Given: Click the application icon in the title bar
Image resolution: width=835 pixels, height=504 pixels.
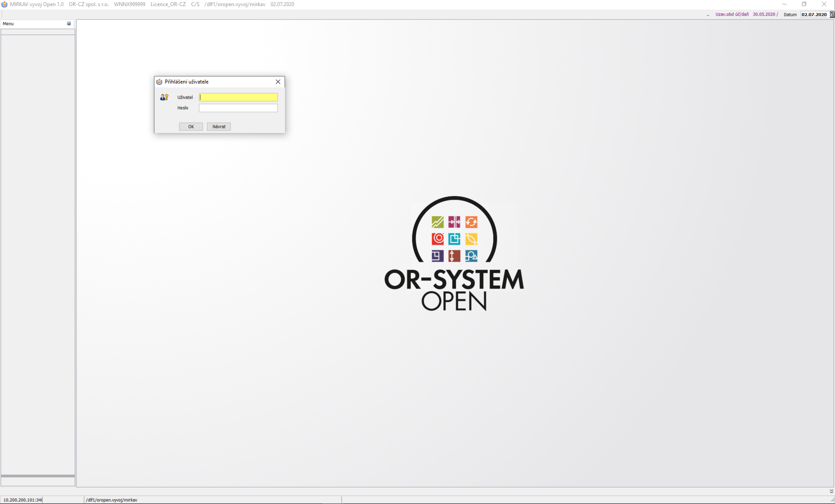Looking at the screenshot, I should pos(4,4).
